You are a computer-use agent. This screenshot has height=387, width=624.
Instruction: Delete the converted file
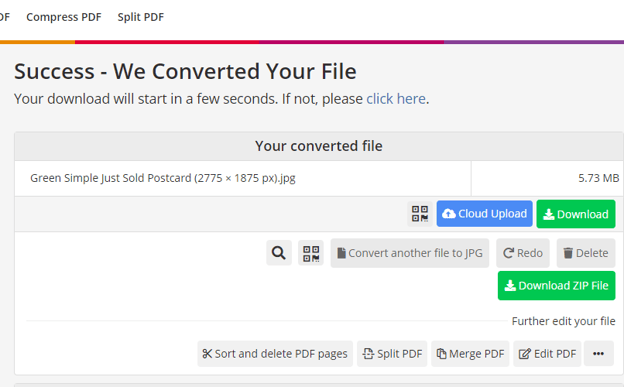click(x=586, y=253)
